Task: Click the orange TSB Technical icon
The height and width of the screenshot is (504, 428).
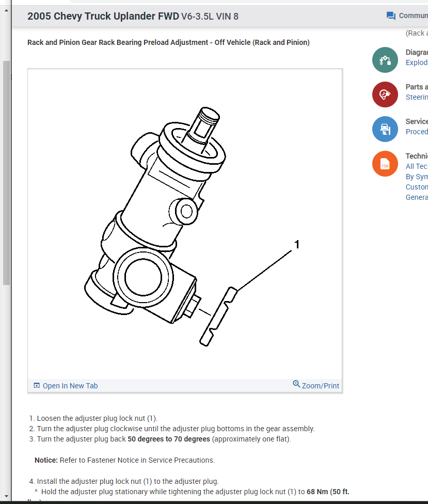Action: (385, 164)
